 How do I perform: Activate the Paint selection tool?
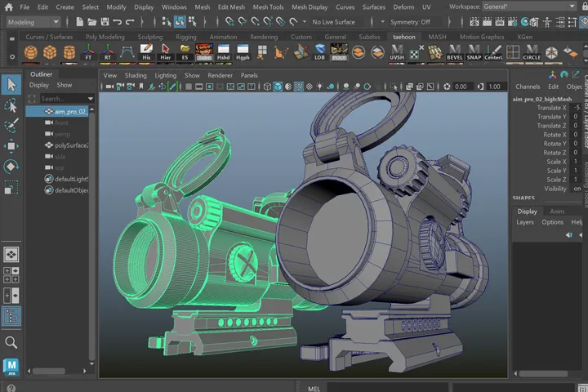[11, 126]
